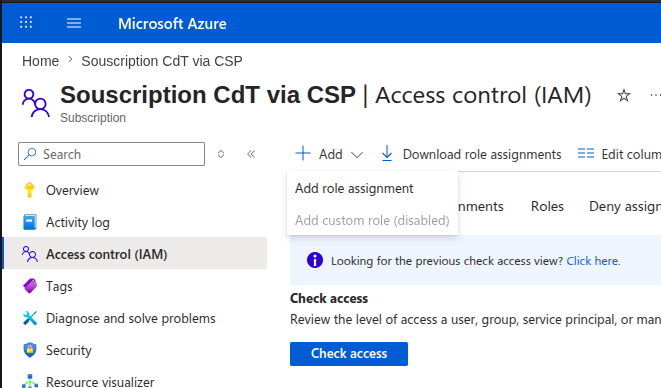Expand the Add dropdown chevron
The width and height of the screenshot is (661, 388).
coord(357,155)
